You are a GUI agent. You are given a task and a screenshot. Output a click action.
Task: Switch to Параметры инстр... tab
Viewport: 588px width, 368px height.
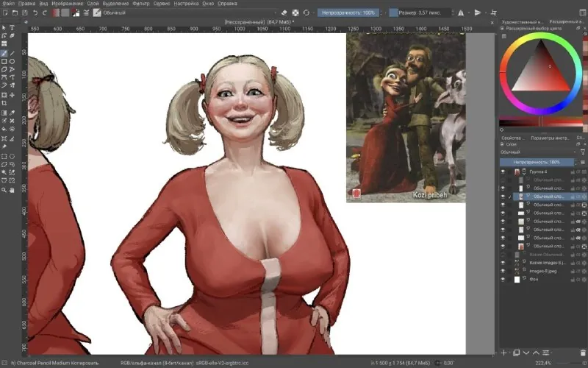[550, 138]
